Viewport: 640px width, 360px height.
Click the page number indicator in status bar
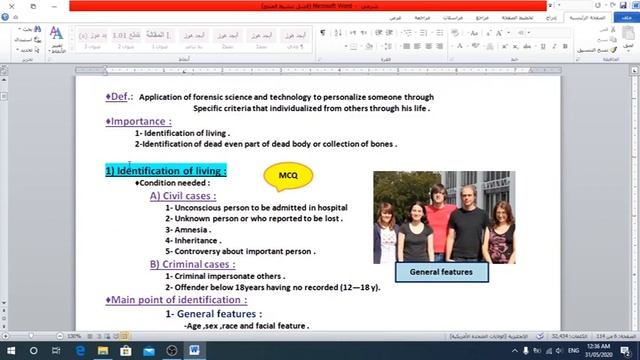pos(616,336)
